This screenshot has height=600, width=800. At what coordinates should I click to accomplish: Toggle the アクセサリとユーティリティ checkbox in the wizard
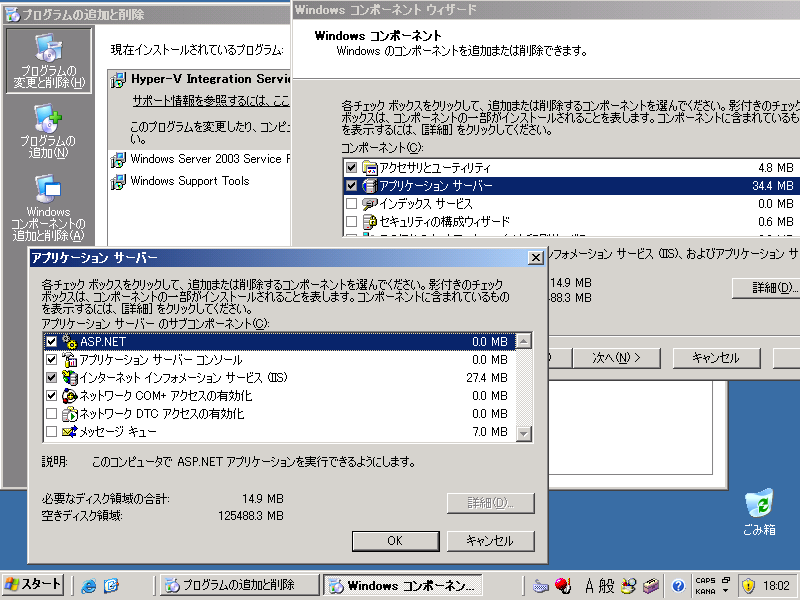351,167
